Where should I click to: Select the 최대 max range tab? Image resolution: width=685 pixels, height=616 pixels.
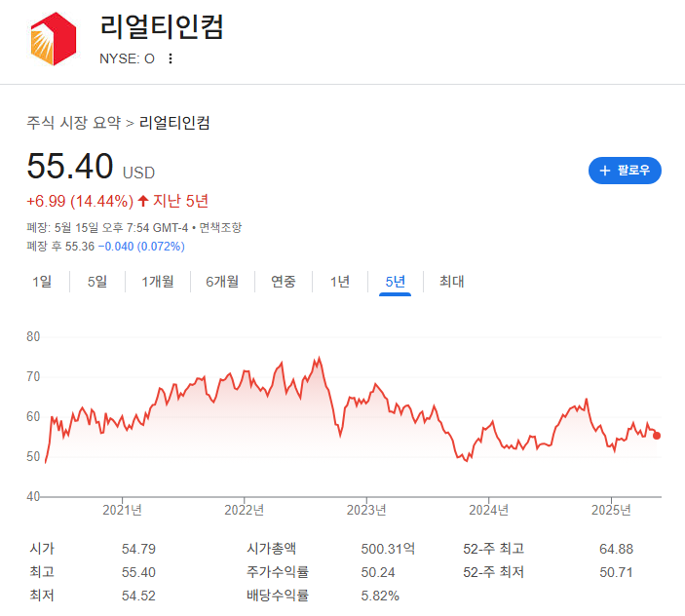tap(452, 282)
